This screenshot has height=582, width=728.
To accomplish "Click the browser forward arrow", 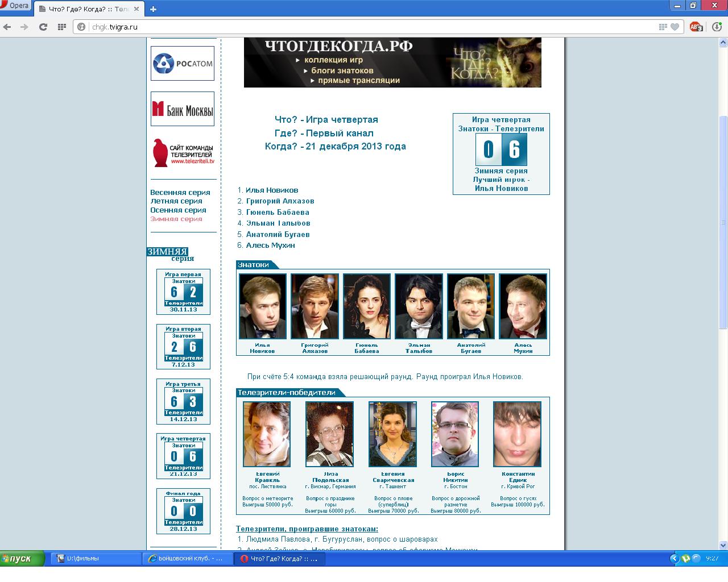I will tap(24, 27).
